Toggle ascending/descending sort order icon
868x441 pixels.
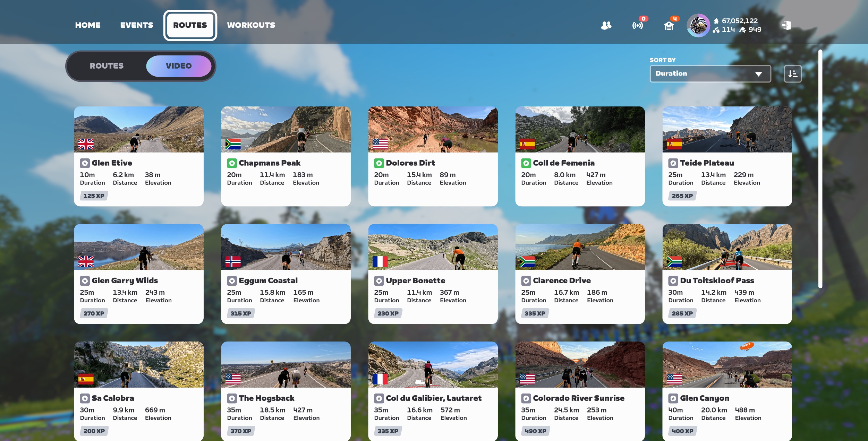pos(793,73)
